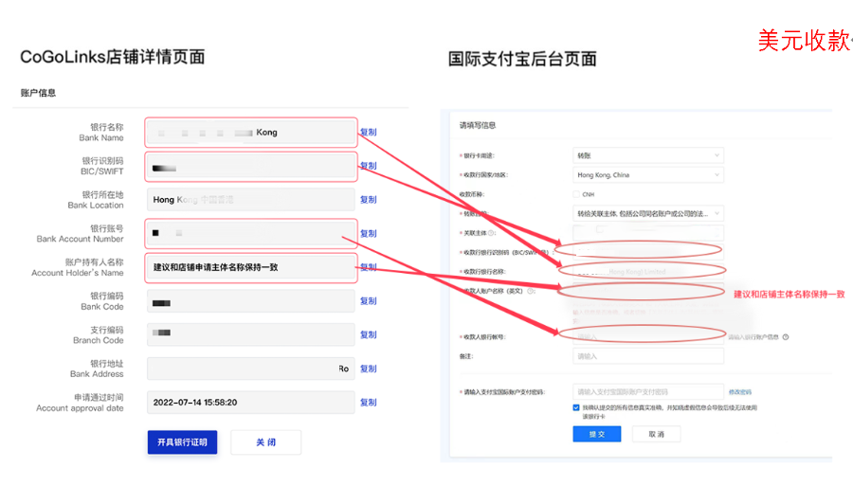The image size is (853, 504).
Task: Copy the Bank Address value
Action: tap(368, 369)
